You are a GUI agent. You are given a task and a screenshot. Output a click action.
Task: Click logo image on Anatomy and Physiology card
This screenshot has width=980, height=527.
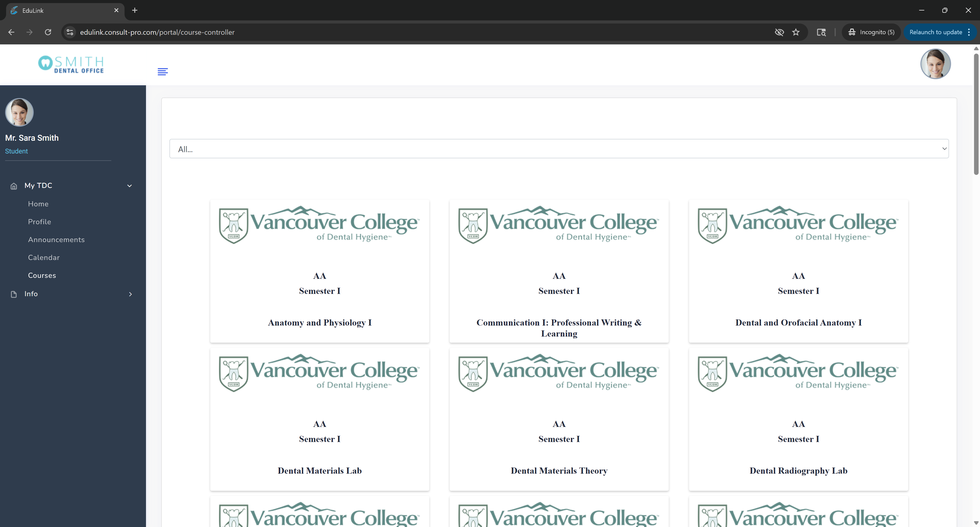coord(320,224)
